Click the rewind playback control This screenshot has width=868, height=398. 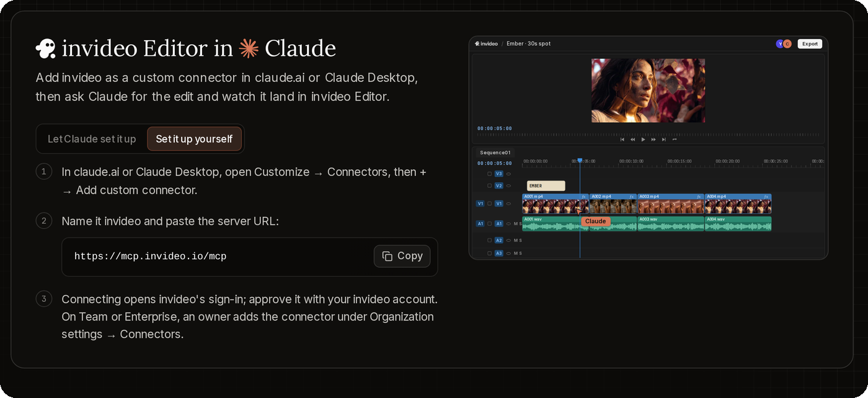coord(633,139)
